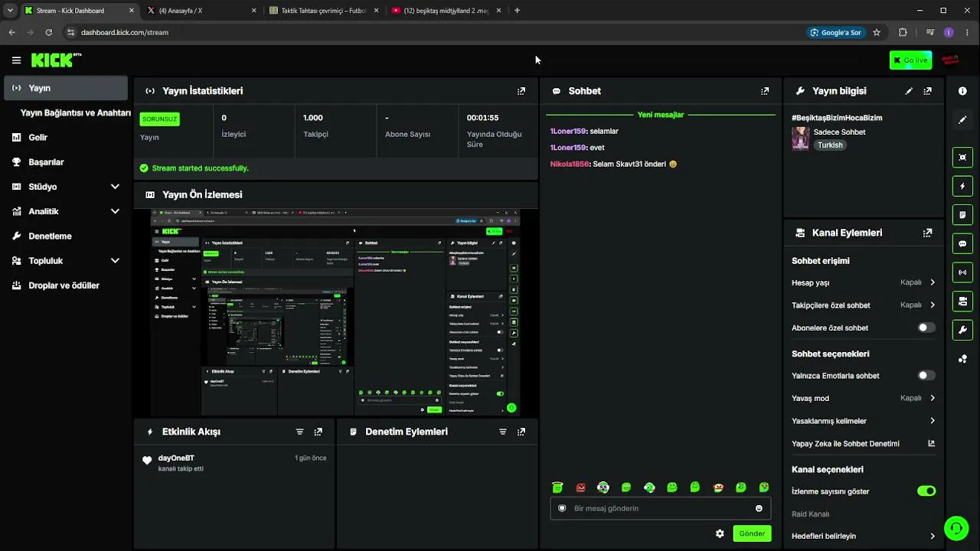Insert the red angry emote in chat
The height and width of the screenshot is (551, 980).
tap(580, 487)
